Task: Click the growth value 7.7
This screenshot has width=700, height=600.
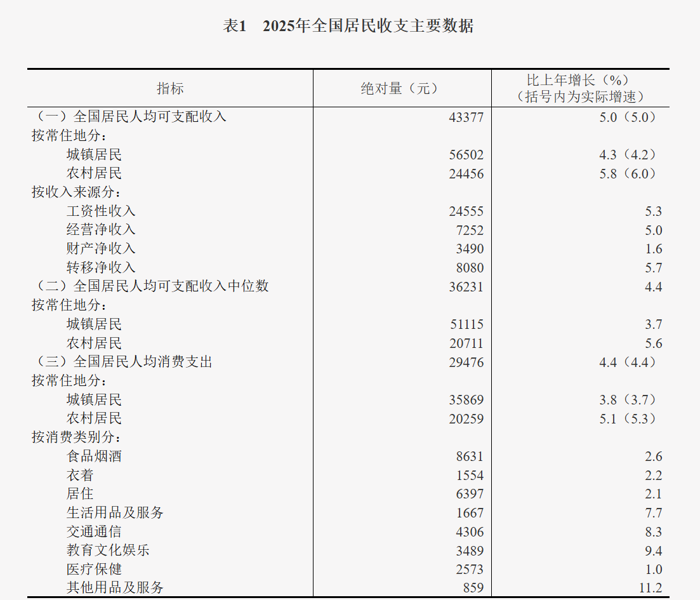Action: click(653, 513)
